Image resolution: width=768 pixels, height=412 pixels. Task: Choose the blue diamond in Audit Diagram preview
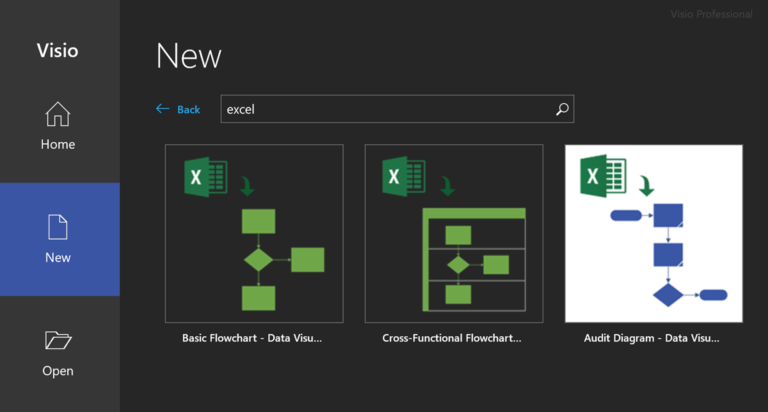click(668, 295)
